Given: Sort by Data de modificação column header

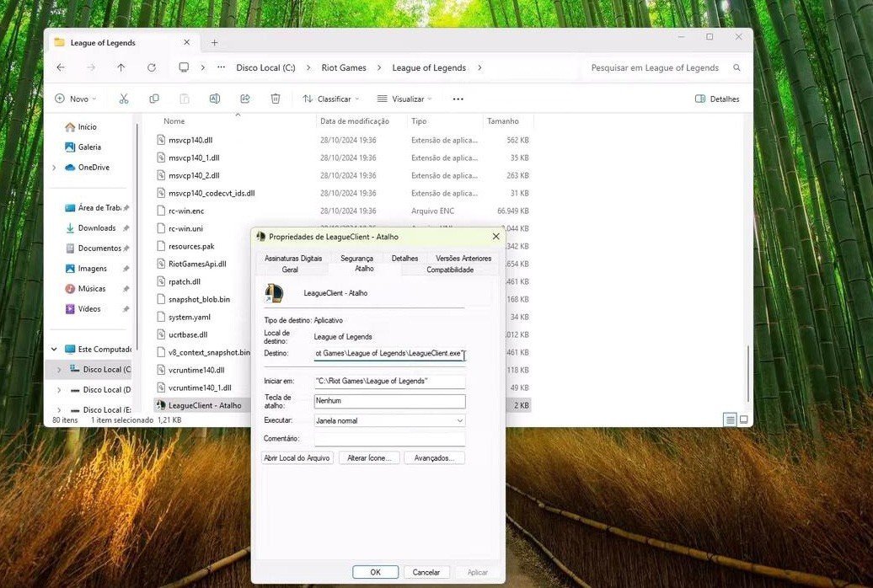Looking at the screenshot, I should (355, 120).
